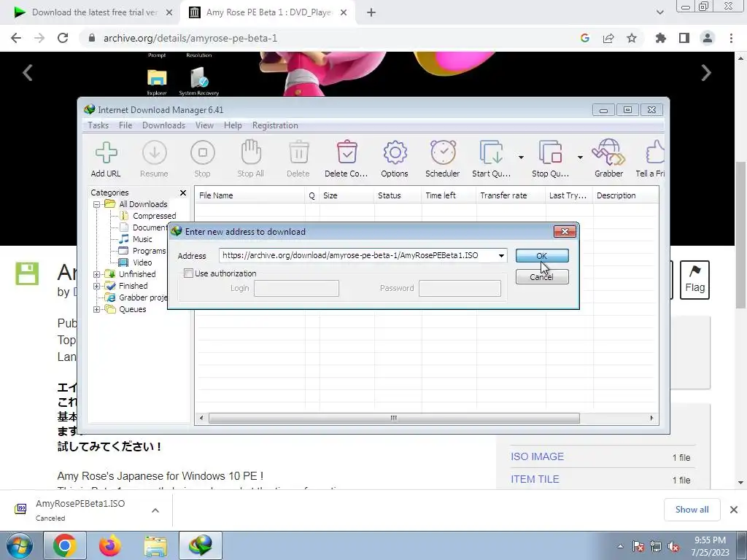The image size is (747, 560).
Task: Open download item options chevron for AmyRosePEBeta1.ISO
Action: (x=155, y=510)
